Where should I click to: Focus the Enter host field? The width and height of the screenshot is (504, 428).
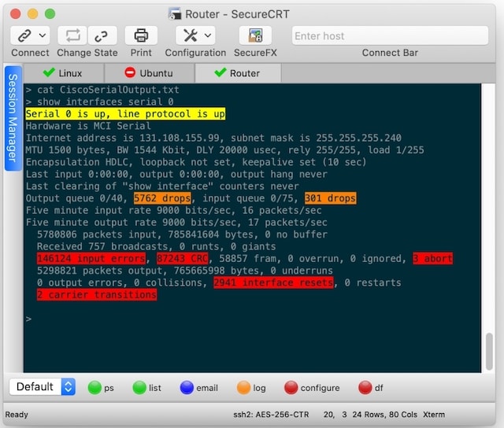tap(390, 35)
